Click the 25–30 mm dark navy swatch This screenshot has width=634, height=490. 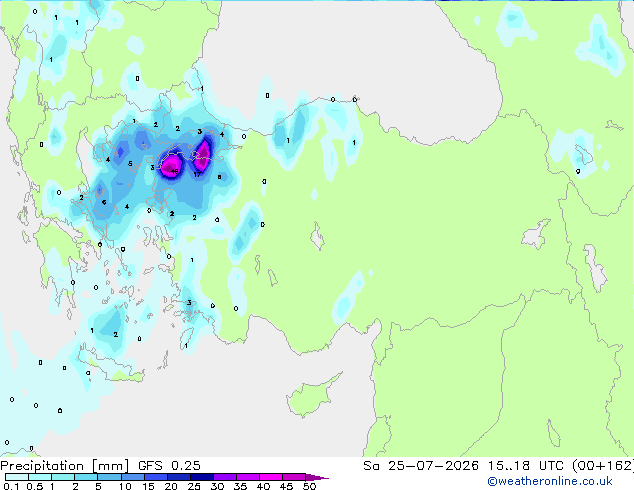201,477
